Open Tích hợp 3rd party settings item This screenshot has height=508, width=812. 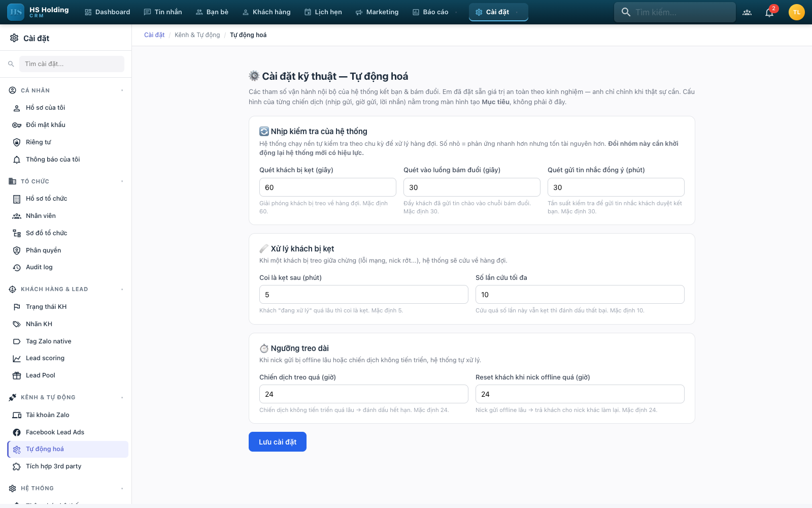click(x=68, y=466)
